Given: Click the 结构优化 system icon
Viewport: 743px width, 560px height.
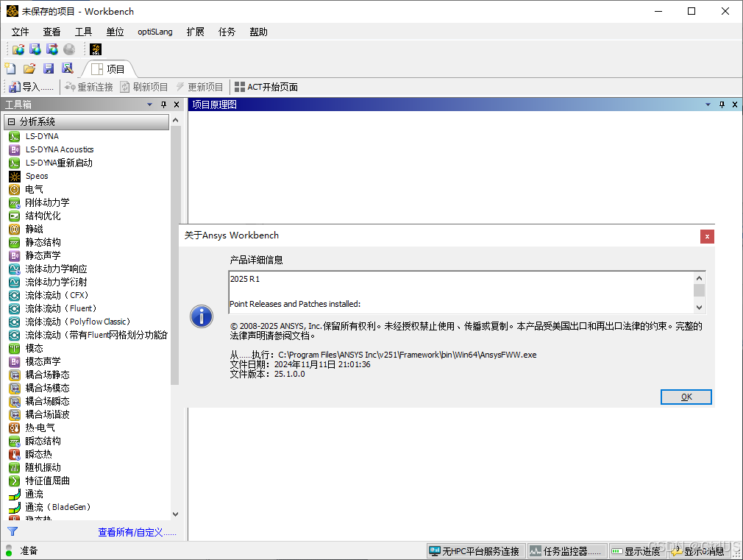Looking at the screenshot, I should coord(15,216).
